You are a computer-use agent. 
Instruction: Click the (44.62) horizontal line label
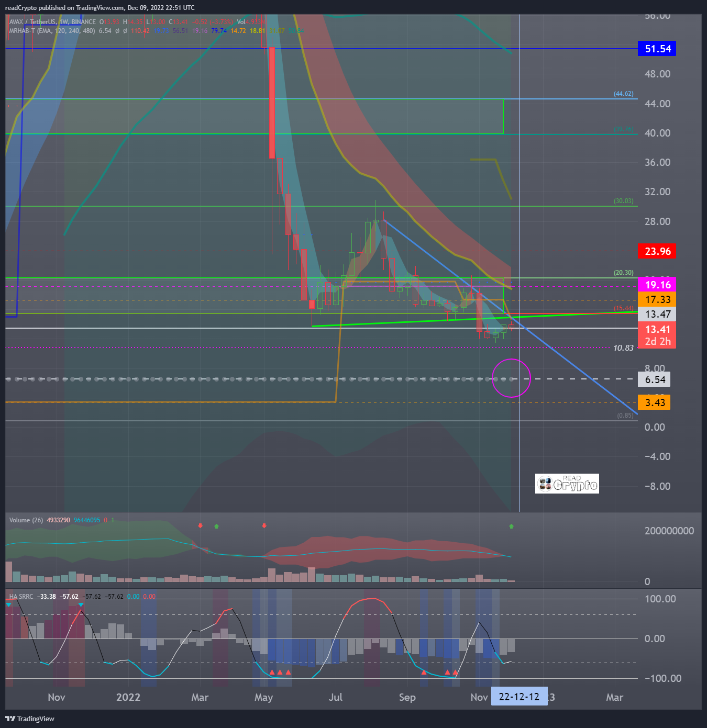click(624, 94)
